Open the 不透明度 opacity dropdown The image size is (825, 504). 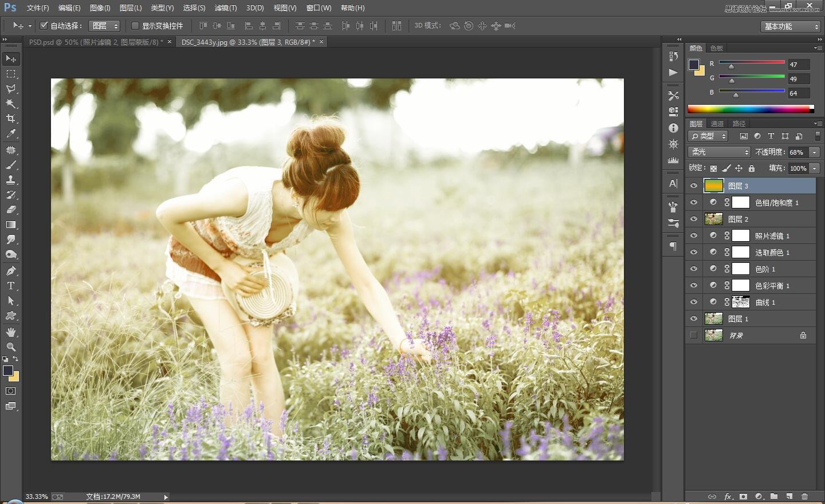tap(814, 152)
